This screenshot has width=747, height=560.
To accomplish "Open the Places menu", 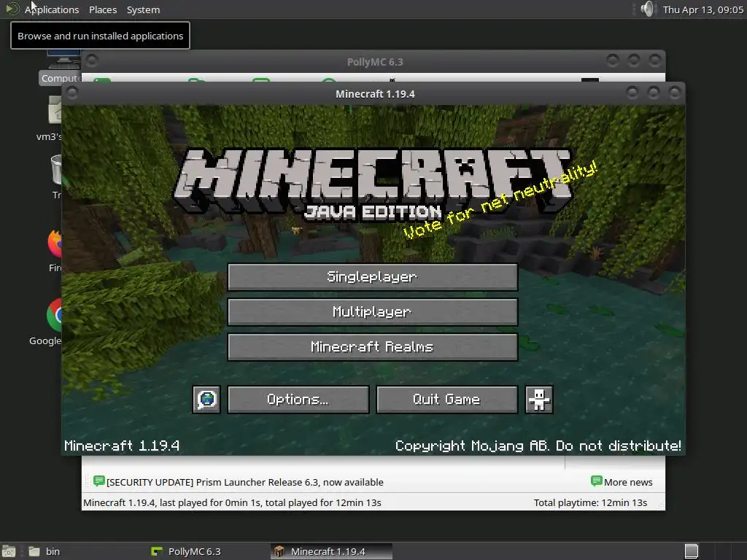I will pyautogui.click(x=103, y=9).
